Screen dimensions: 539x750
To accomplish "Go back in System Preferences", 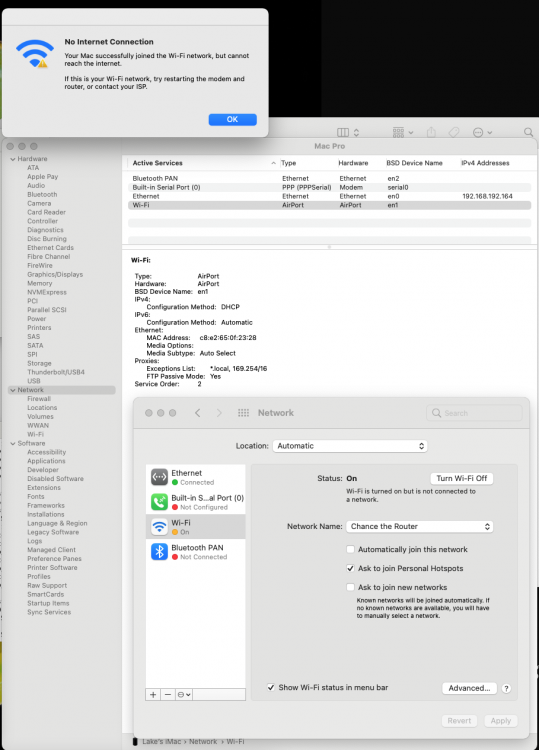I will click(x=198, y=413).
